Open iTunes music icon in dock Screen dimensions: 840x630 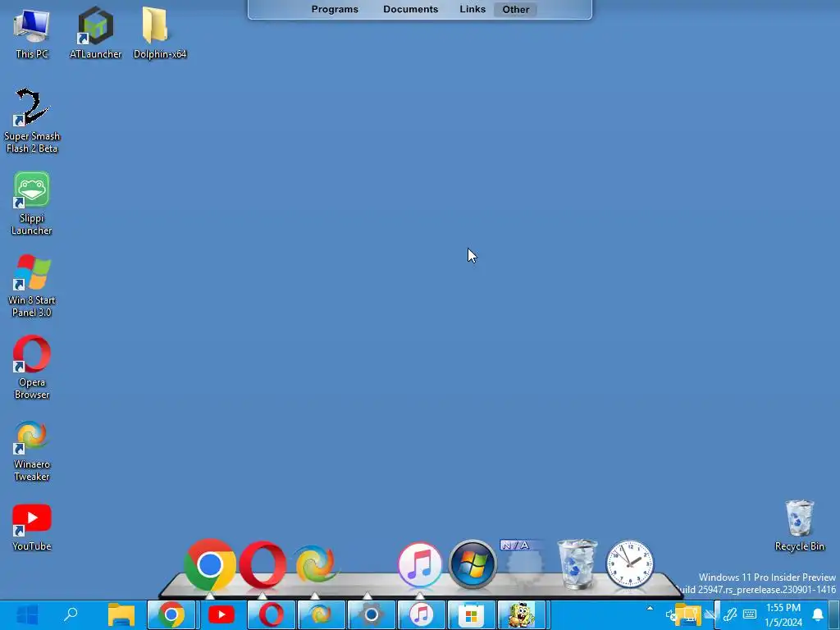[x=420, y=564]
